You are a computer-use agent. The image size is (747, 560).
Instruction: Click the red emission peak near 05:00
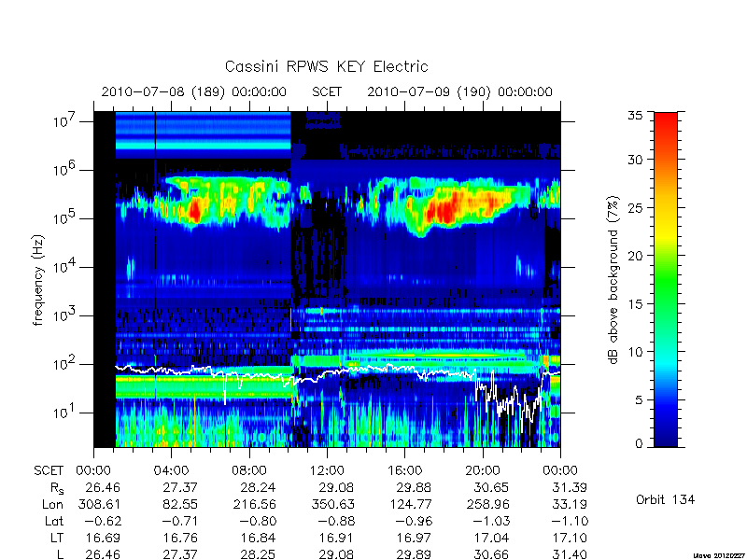pos(195,210)
